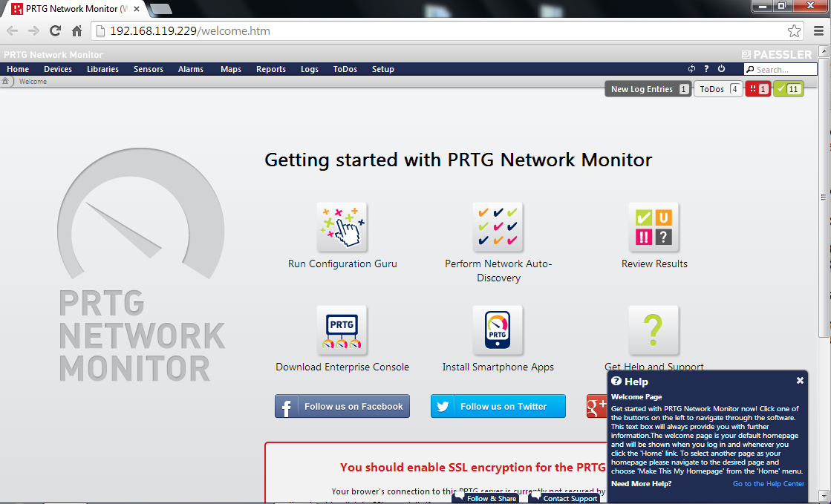Click the page vertical scrollbar

[824, 197]
